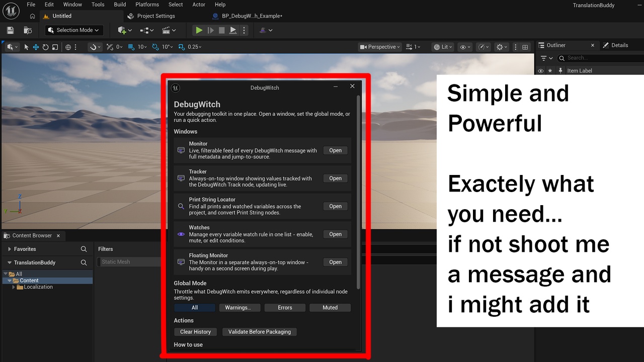
Task: Click the Skip Frame play button
Action: click(210, 30)
